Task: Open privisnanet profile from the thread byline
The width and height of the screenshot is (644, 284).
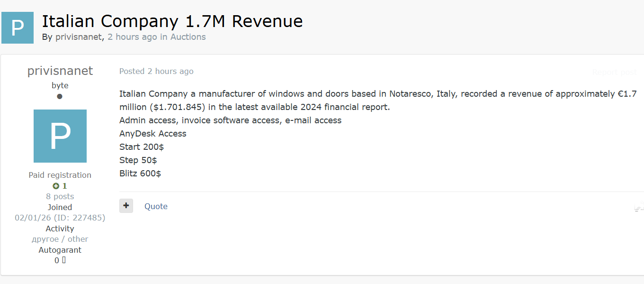Action: pos(79,37)
